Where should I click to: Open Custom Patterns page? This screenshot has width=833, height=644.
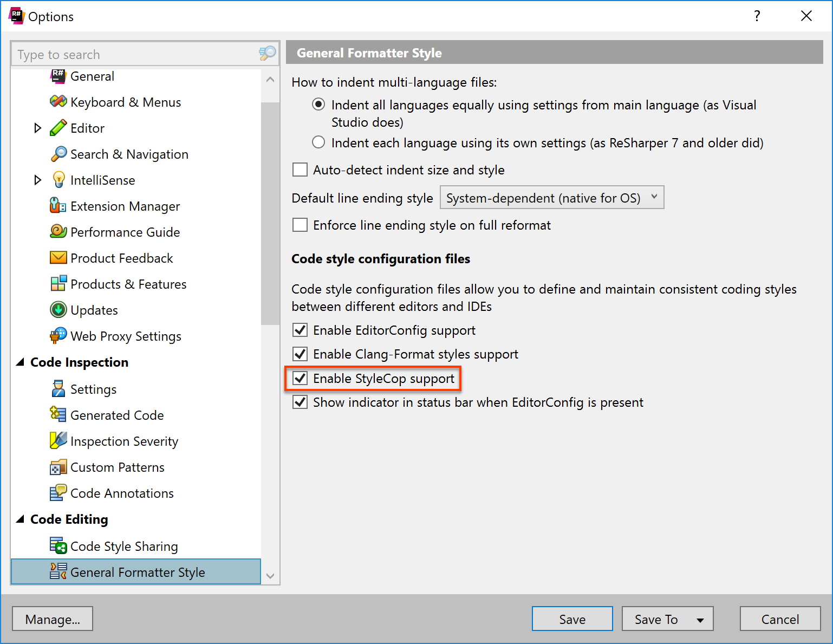[x=118, y=467]
